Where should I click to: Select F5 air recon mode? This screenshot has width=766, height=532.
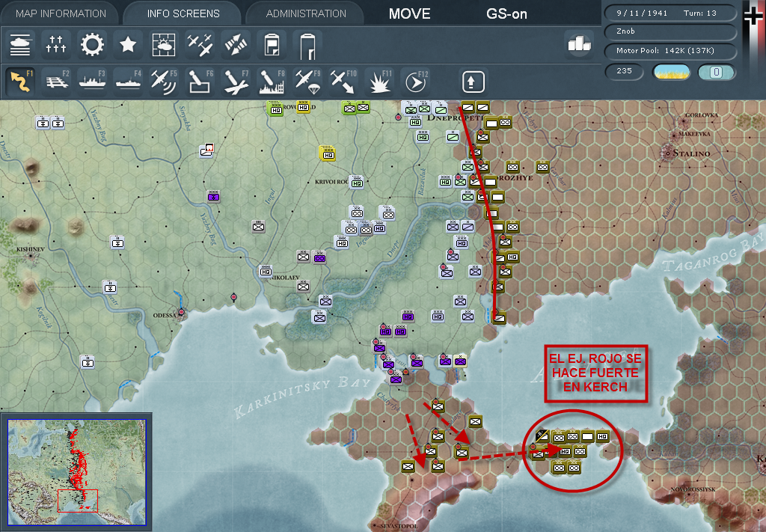coord(164,81)
